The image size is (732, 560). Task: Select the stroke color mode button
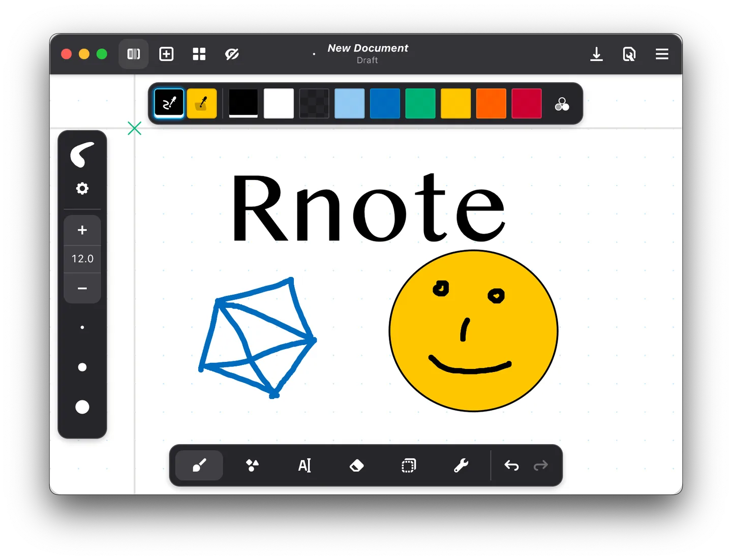click(169, 104)
